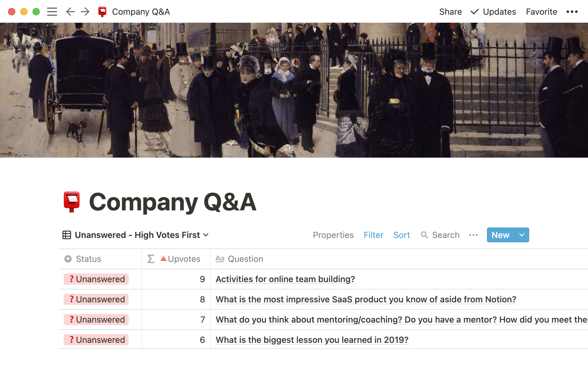Toggle the Unanswered status on row with 8 upvotes
The width and height of the screenshot is (588, 368).
click(x=96, y=299)
